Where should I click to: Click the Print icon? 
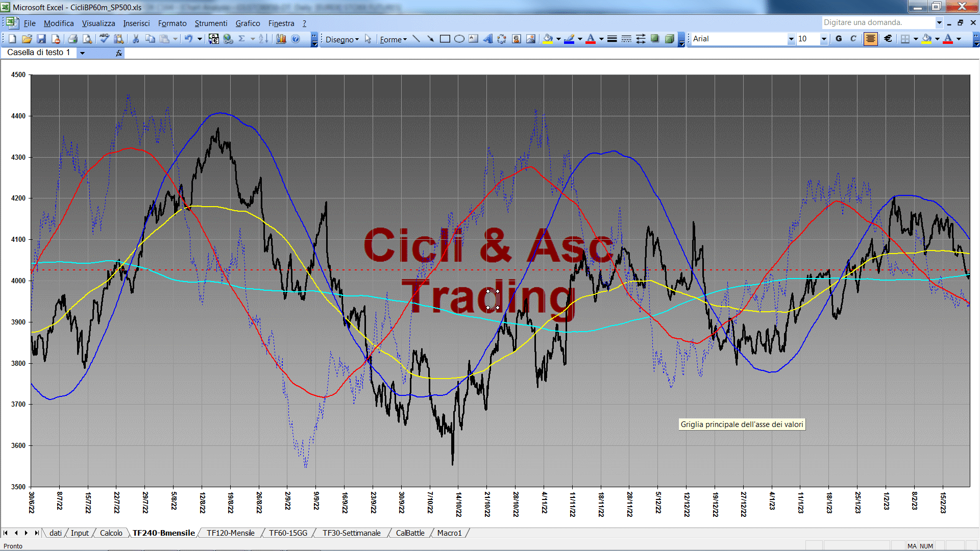click(x=72, y=39)
